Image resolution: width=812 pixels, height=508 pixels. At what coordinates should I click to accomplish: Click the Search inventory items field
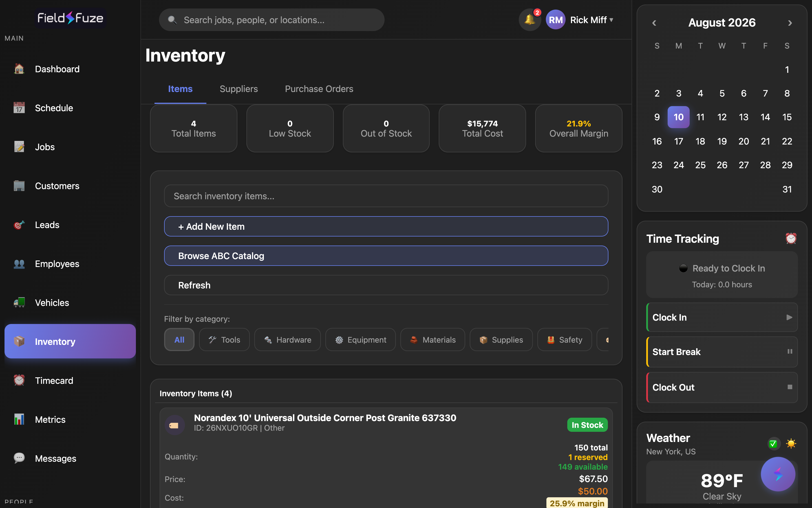pyautogui.click(x=386, y=196)
